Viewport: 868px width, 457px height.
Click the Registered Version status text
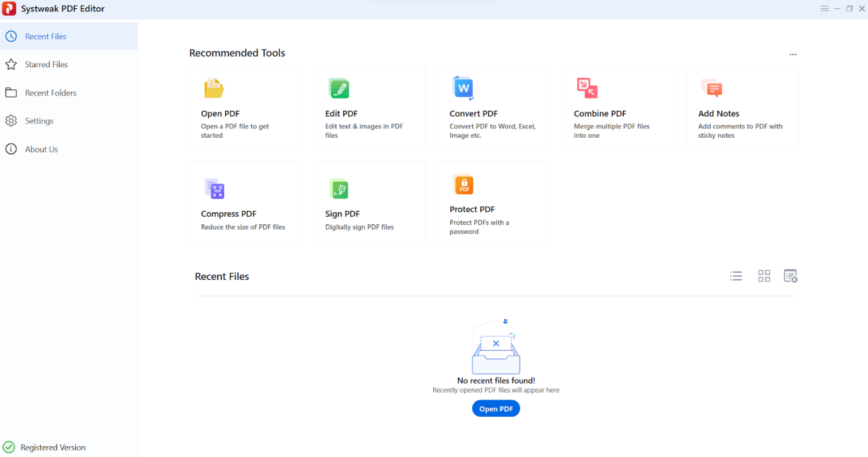53,448
